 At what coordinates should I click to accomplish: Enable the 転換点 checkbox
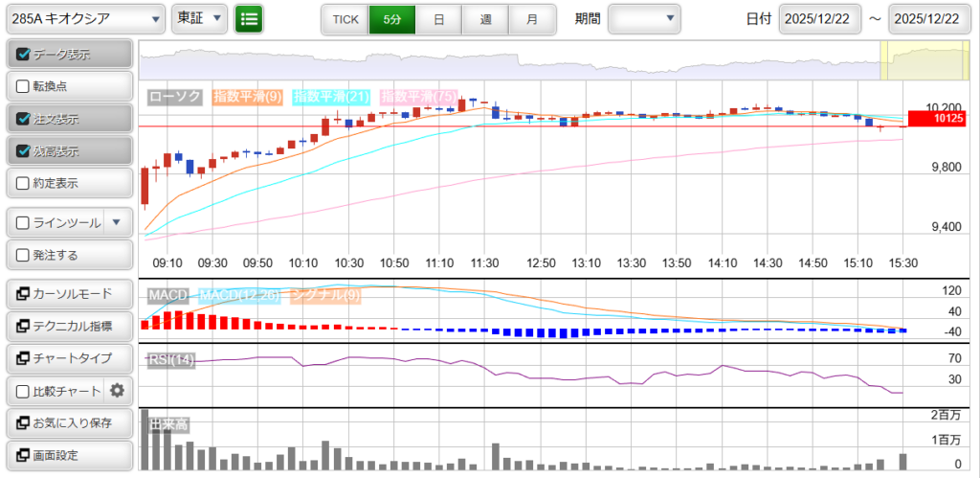tap(24, 86)
